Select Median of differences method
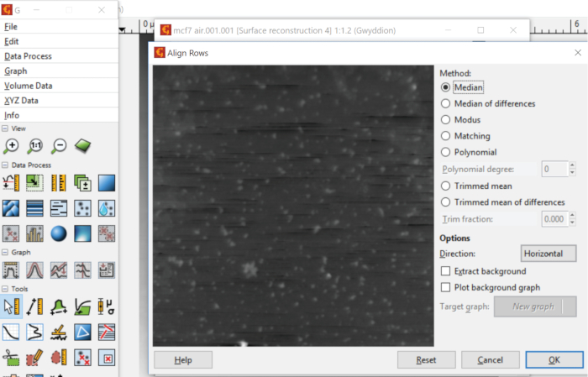The height and width of the screenshot is (377, 588). [x=446, y=103]
